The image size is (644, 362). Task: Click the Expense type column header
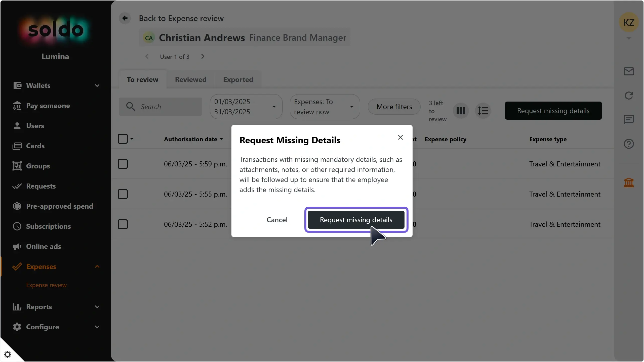pos(548,139)
